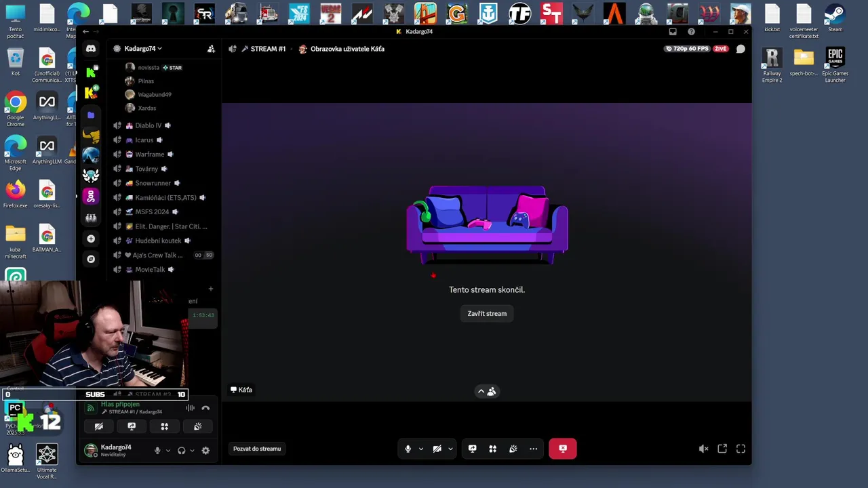This screenshot has width=868, height=488.
Task: Pop out stream window icon
Action: (x=722, y=449)
